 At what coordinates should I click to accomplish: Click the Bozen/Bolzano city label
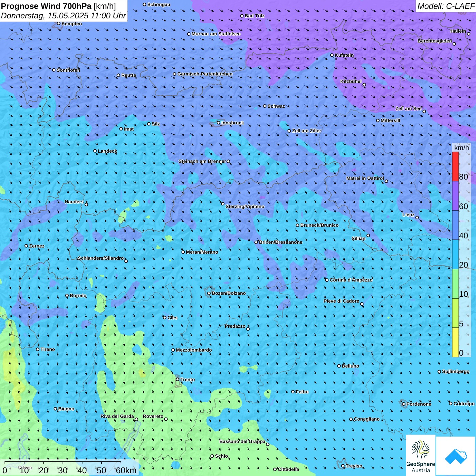(x=228, y=293)
